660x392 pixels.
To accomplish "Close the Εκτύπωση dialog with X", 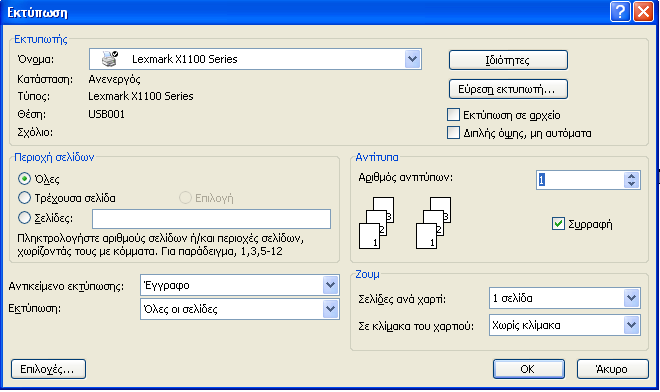I will (x=643, y=11).
